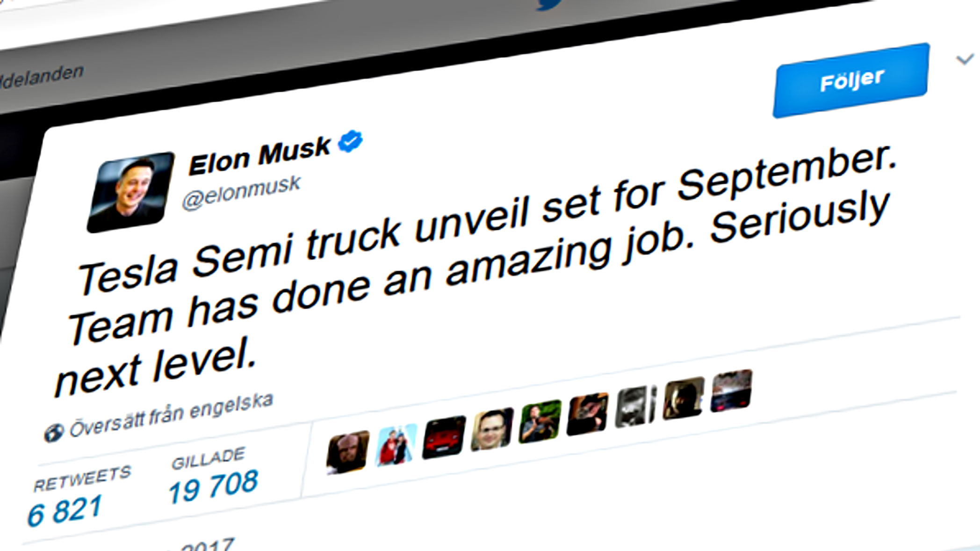Open liker avatar of man with glasses
Screen dimensions: 980x551
[x=492, y=429]
